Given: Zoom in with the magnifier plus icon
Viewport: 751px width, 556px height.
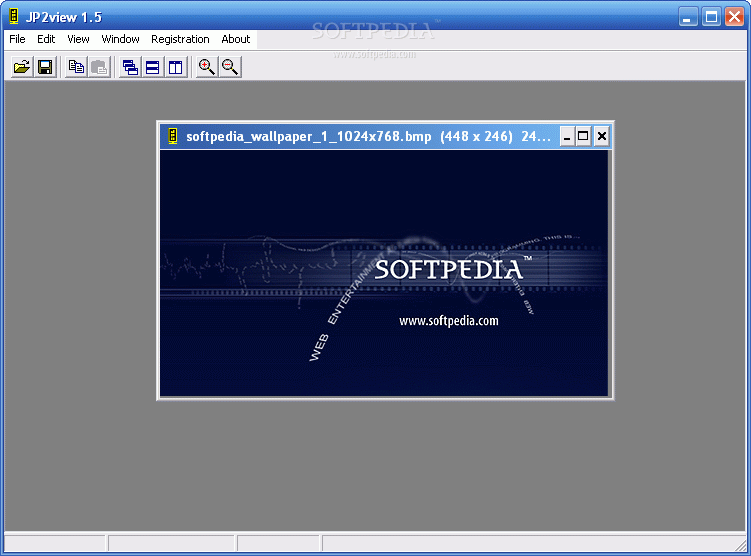Looking at the screenshot, I should 207,67.
